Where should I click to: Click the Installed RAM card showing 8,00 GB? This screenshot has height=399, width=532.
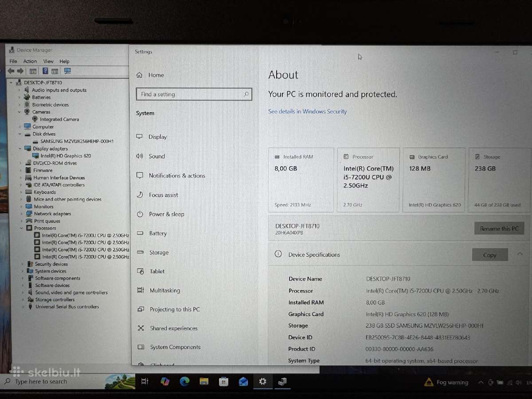301,180
